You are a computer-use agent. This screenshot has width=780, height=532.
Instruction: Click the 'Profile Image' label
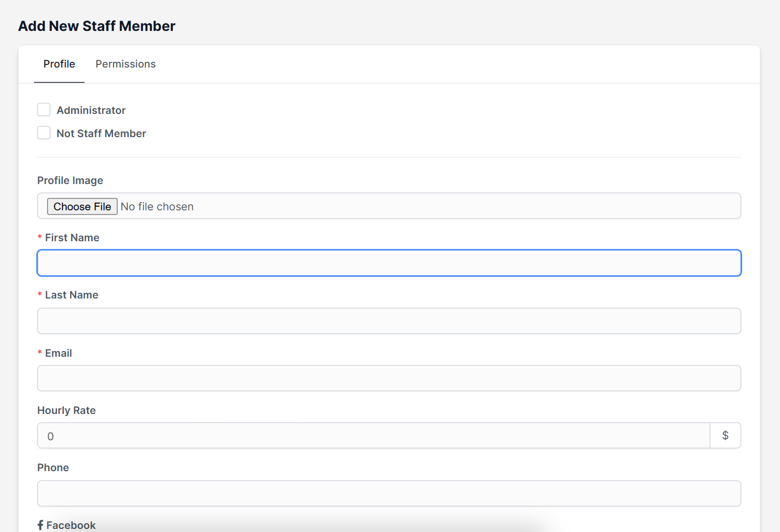(70, 180)
